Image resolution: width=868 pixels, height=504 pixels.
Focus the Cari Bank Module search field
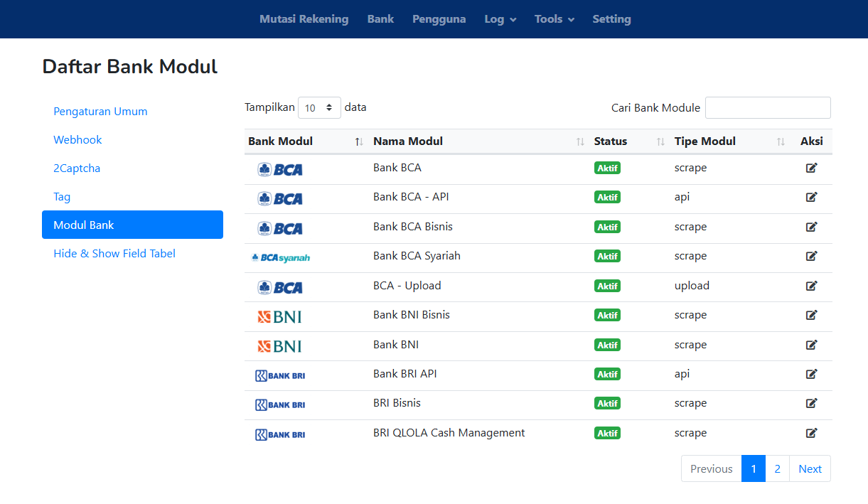click(767, 108)
